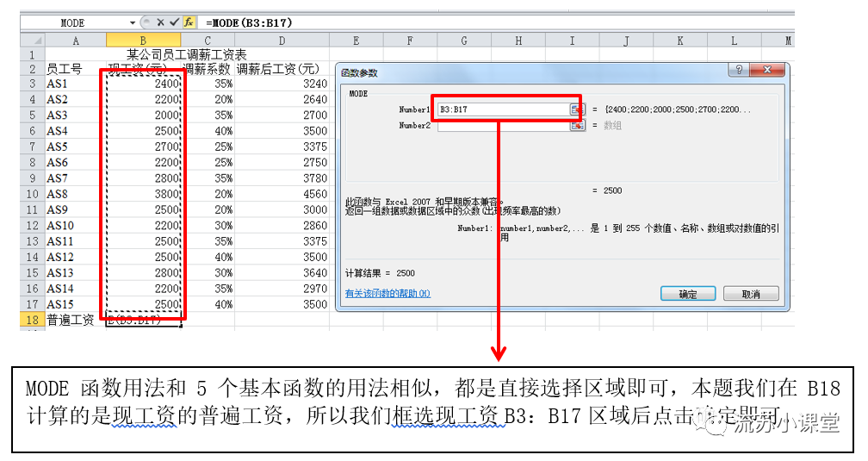Select column F header
The width and height of the screenshot is (868, 461).
point(410,40)
